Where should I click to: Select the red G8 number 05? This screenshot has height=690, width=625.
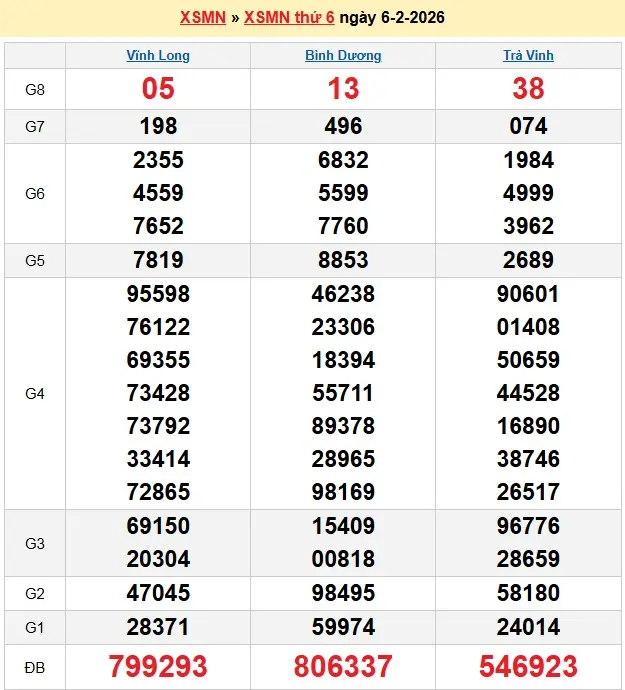coord(158,89)
